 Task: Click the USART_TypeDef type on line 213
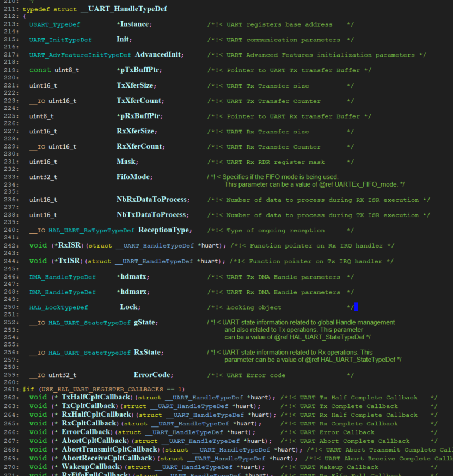coord(54,24)
